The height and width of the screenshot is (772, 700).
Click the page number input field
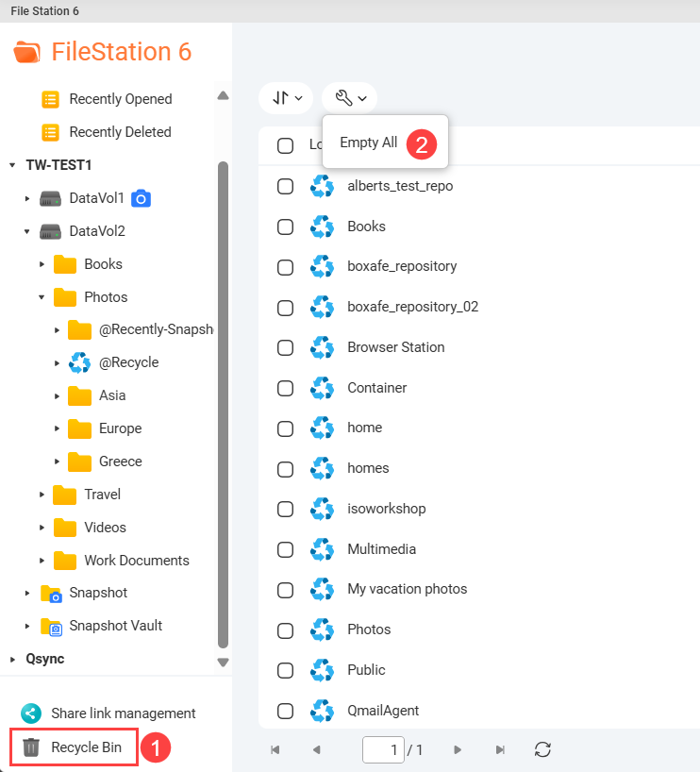tap(383, 749)
